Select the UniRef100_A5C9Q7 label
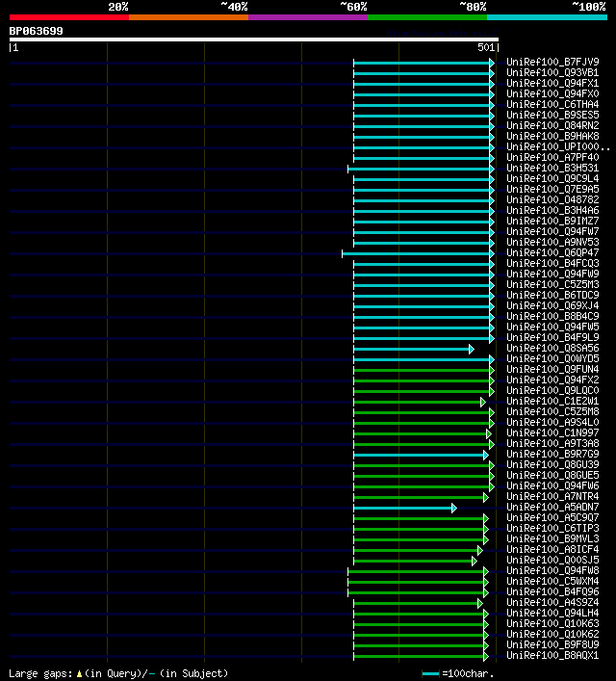This screenshot has height=681, width=616. (552, 517)
